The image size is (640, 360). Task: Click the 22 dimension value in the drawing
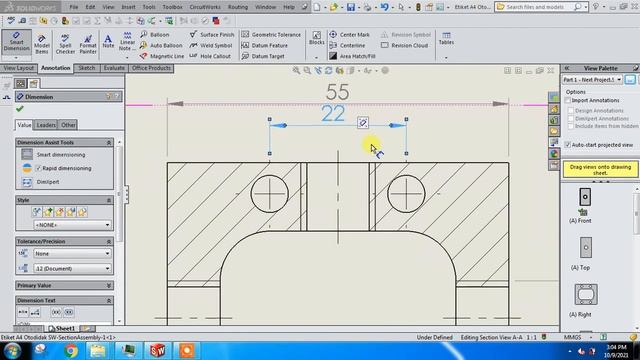coord(333,113)
